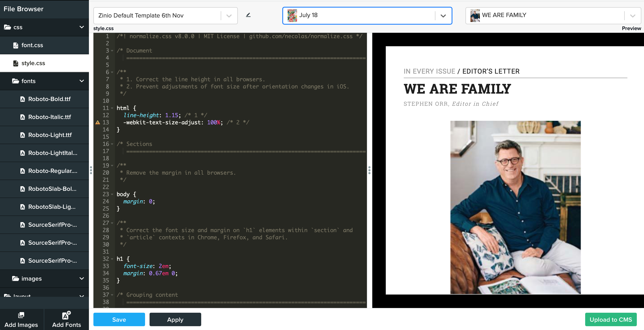The height and width of the screenshot is (330, 644).
Task: Open the July 18 issue dropdown arrow
Action: point(443,16)
